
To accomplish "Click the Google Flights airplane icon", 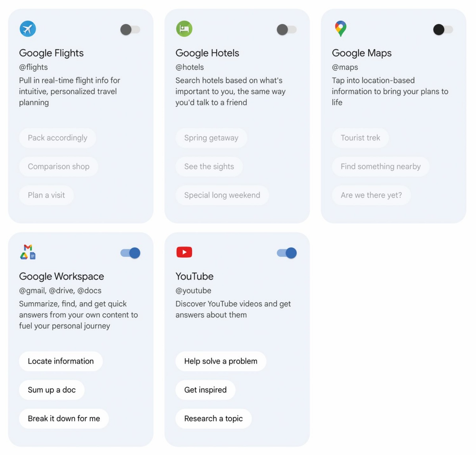I will [28, 29].
